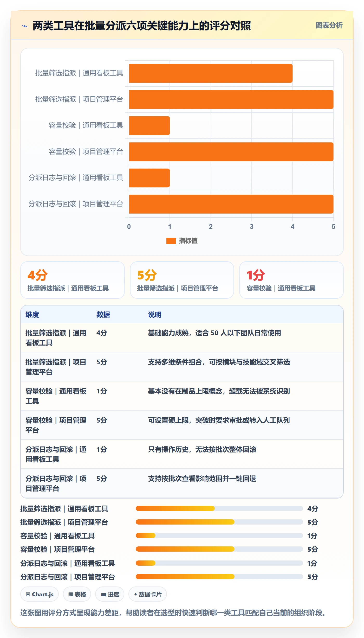
Task: Click the chart bar for 批量筛选指派 项目管理平台
Action: point(231,99)
